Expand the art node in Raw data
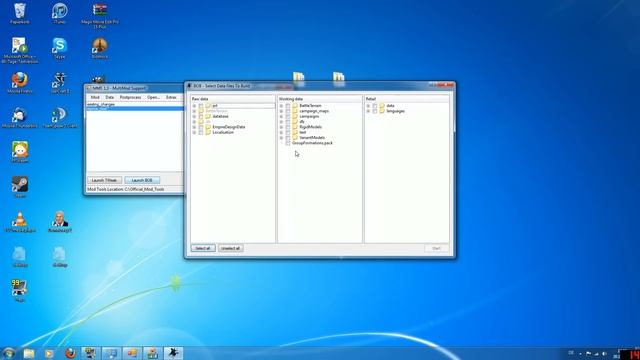 point(194,106)
